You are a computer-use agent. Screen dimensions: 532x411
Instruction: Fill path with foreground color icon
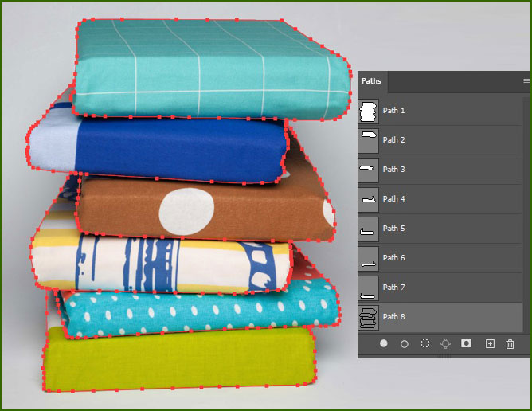383,343
